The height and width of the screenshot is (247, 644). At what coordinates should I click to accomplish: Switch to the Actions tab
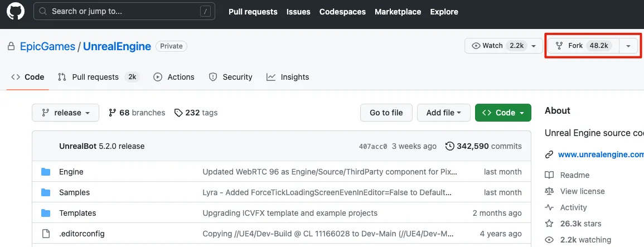(x=174, y=77)
